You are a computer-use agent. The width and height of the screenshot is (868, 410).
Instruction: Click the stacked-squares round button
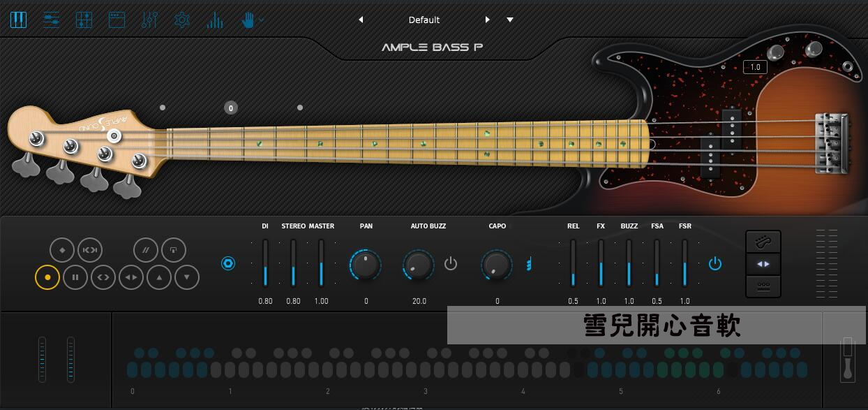(174, 249)
